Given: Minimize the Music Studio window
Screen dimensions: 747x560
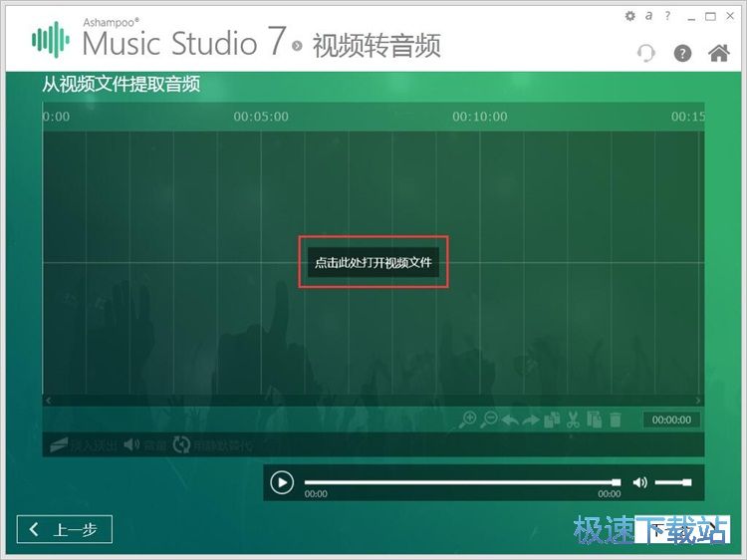Looking at the screenshot, I should click(x=691, y=17).
